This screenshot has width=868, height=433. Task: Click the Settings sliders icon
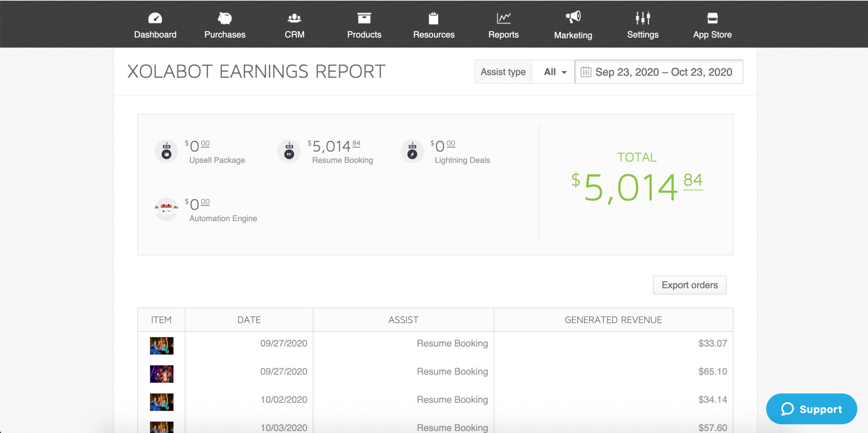[643, 18]
